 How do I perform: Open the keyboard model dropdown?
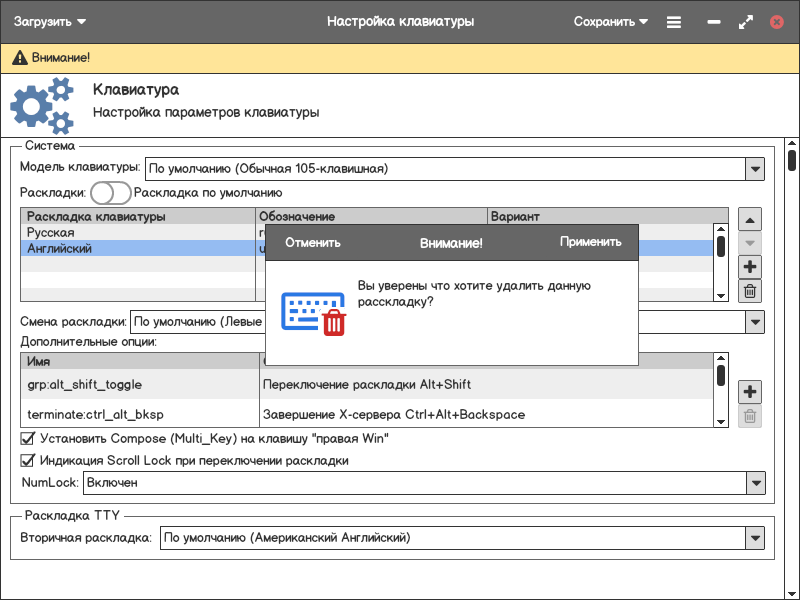tap(755, 169)
